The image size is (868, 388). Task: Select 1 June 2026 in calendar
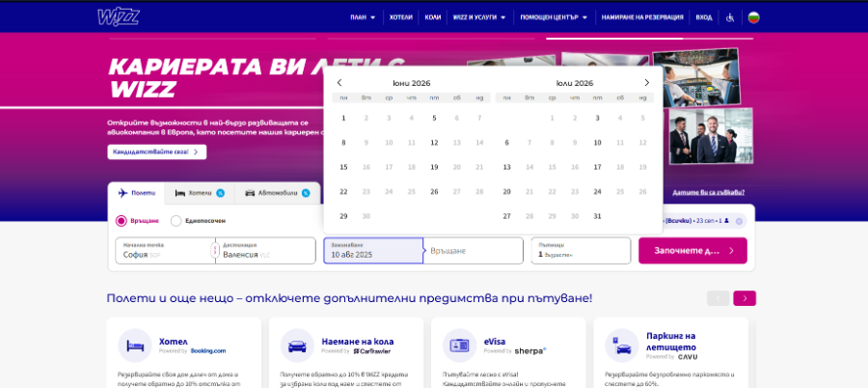343,118
